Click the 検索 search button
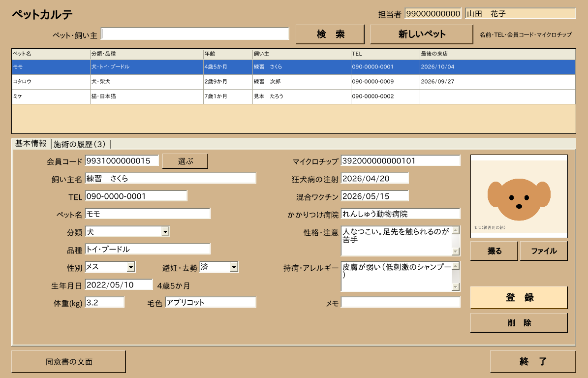 pos(330,34)
